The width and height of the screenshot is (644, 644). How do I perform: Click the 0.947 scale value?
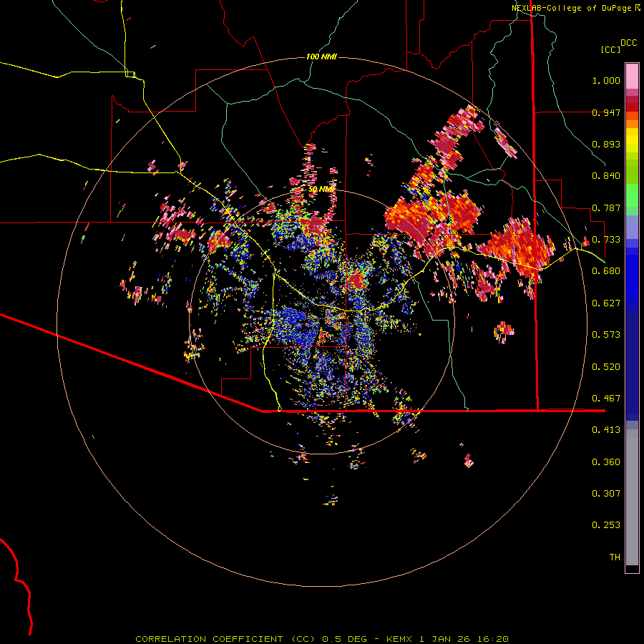pyautogui.click(x=606, y=112)
